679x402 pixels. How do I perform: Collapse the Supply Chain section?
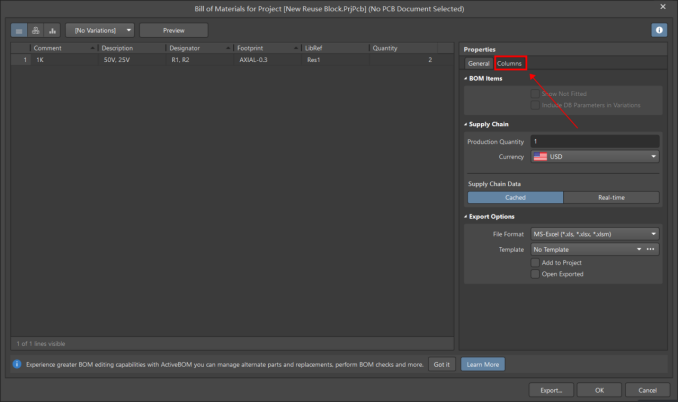(466, 124)
